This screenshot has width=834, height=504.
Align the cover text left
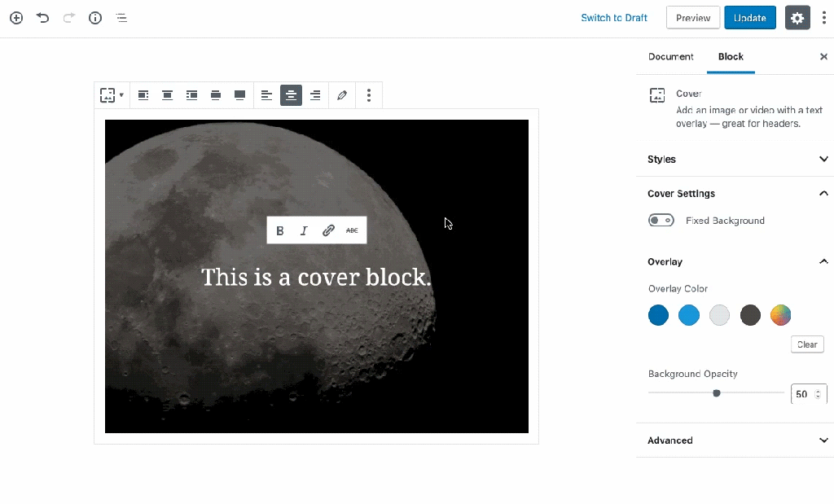(266, 95)
